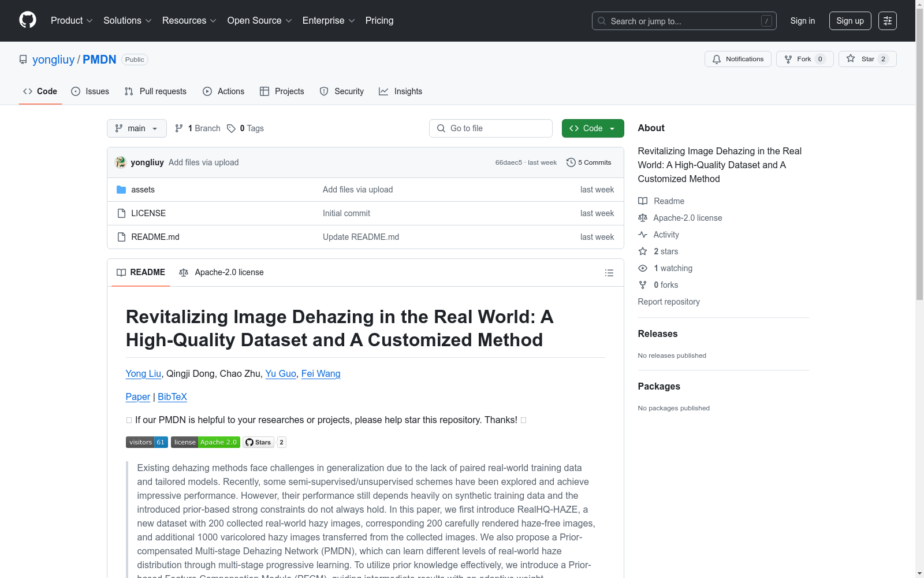Viewport: 924px width, 578px height.
Task: Open Fei Wang author link
Action: 321,373
